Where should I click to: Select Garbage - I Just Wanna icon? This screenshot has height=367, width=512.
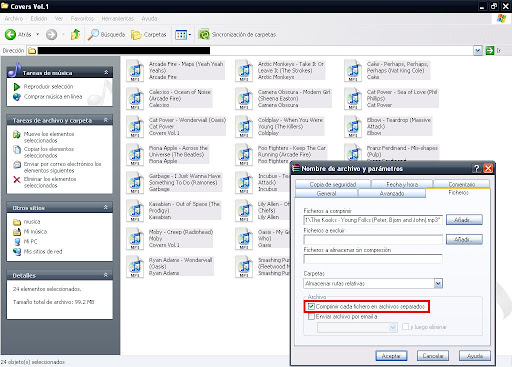[135, 183]
